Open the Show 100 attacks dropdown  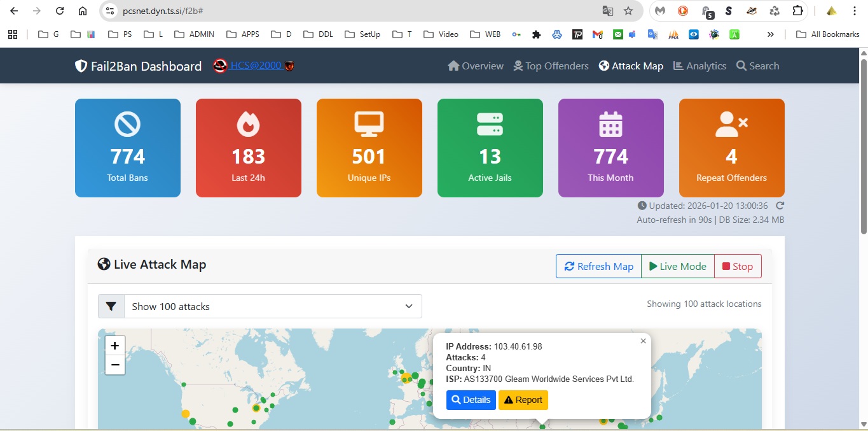coord(273,306)
